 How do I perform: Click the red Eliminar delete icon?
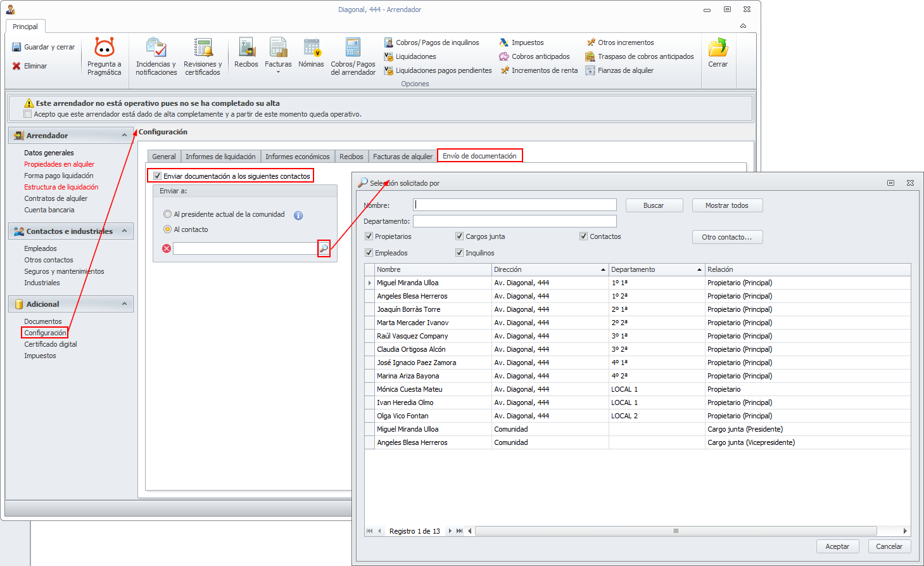(x=17, y=66)
